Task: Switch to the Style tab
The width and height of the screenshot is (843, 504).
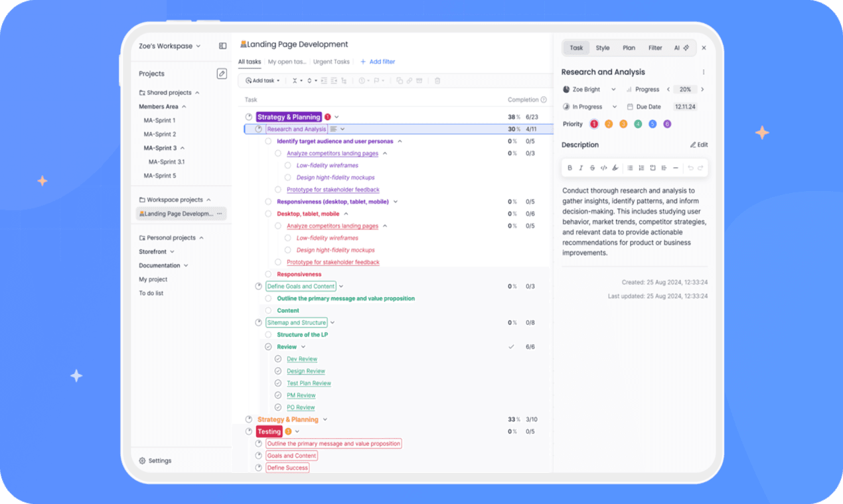Action: (602, 48)
